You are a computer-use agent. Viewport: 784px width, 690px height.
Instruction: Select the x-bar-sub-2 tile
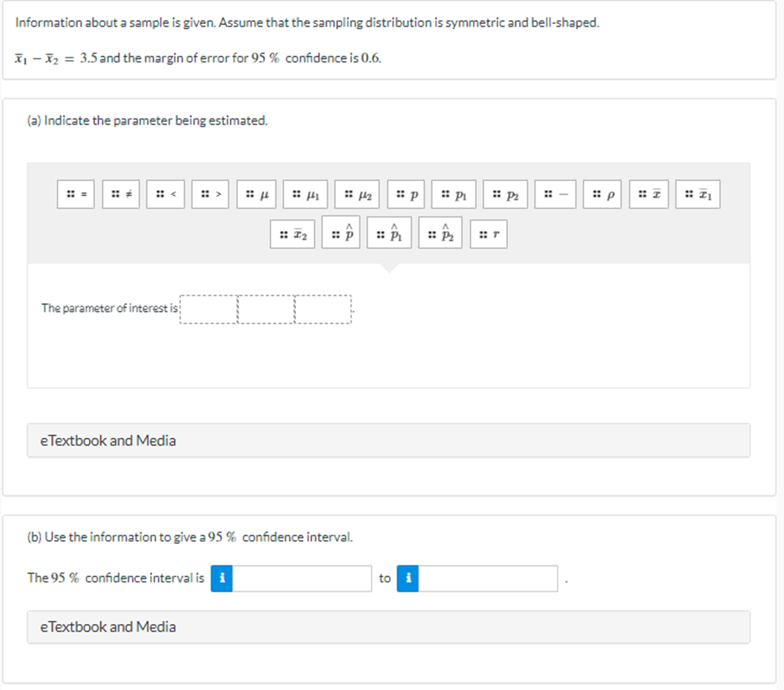[x=293, y=234]
